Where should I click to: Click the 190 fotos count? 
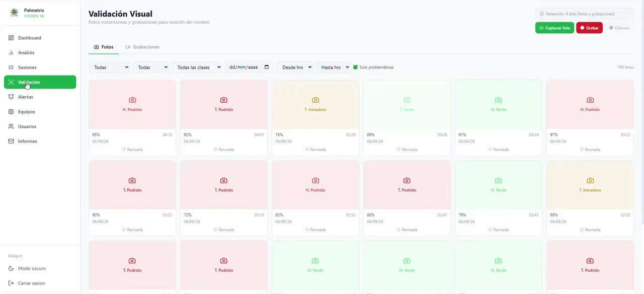625,67
